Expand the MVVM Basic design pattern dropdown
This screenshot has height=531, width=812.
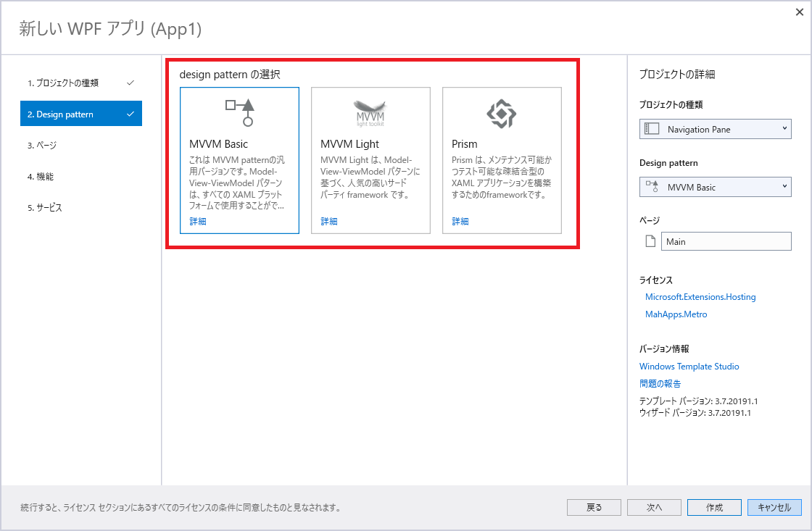(715, 187)
